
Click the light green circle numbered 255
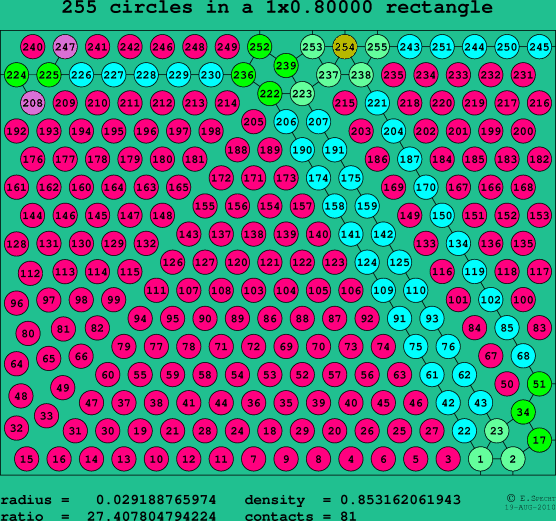pyautogui.click(x=377, y=47)
